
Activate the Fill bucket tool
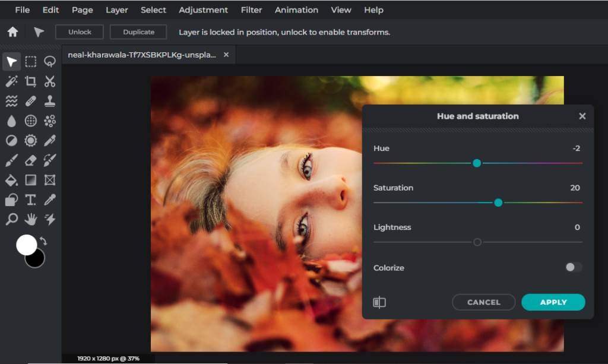coord(12,180)
